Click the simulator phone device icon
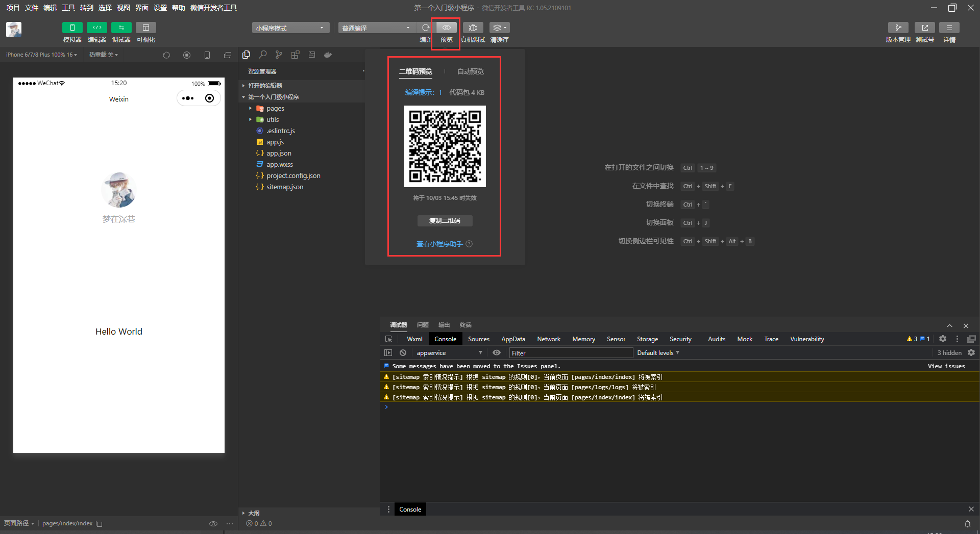980x534 pixels. point(207,55)
